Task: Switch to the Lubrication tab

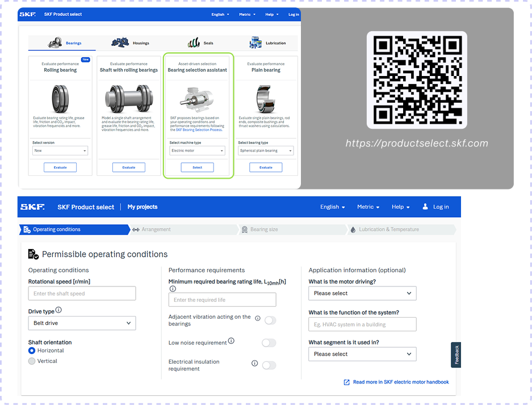Action: [267, 43]
